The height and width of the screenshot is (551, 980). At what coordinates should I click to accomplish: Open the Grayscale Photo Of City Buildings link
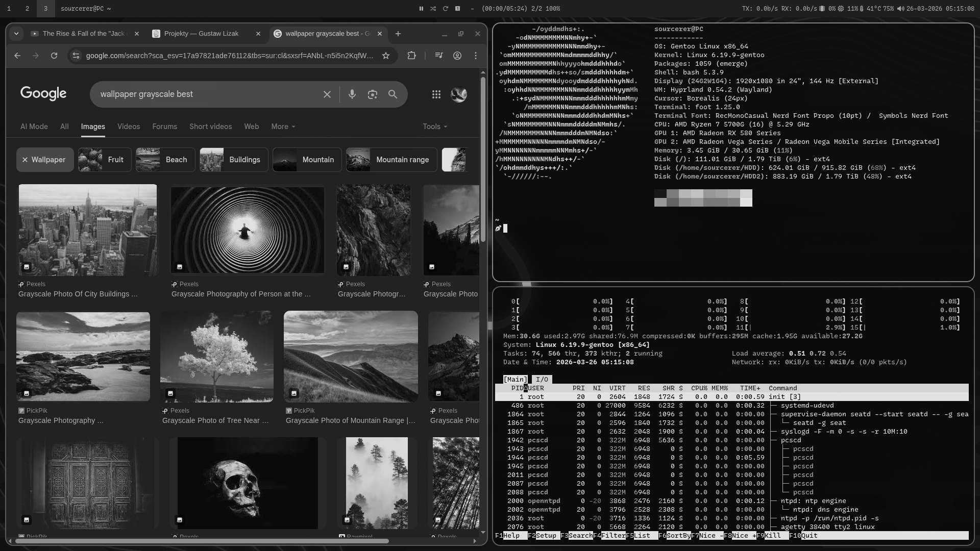[x=78, y=294]
